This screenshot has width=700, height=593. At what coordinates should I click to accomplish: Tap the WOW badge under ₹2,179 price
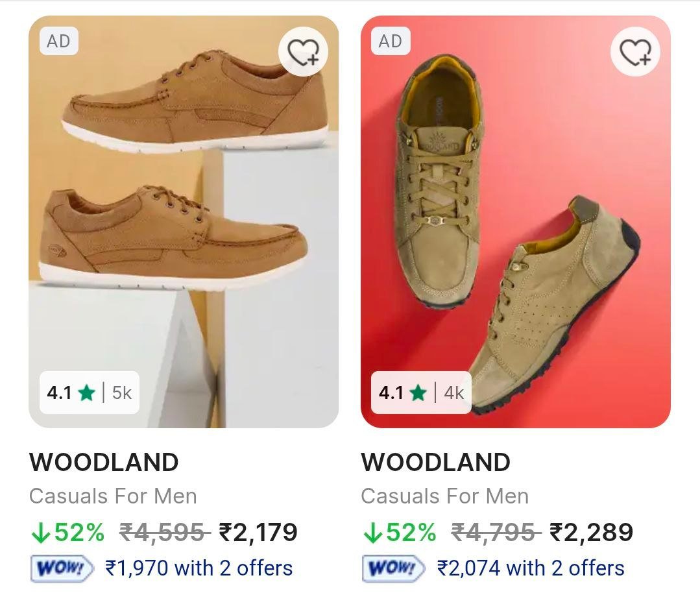click(x=62, y=568)
